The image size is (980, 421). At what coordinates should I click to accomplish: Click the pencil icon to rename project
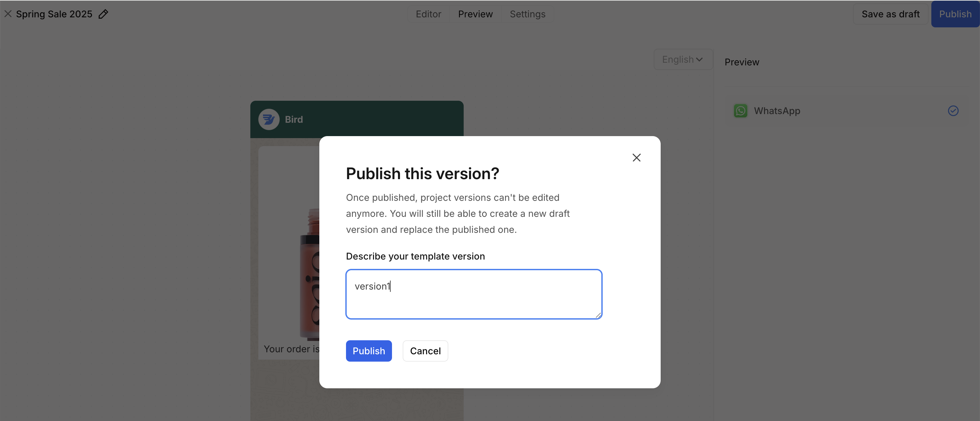(103, 14)
